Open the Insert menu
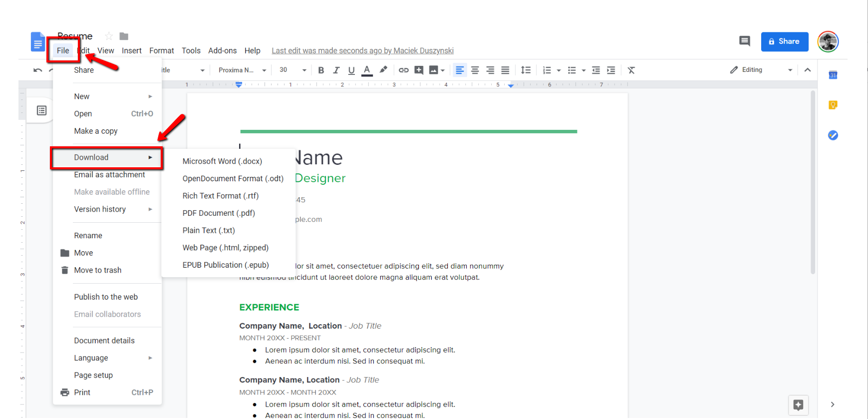This screenshot has width=868, height=419. point(132,50)
